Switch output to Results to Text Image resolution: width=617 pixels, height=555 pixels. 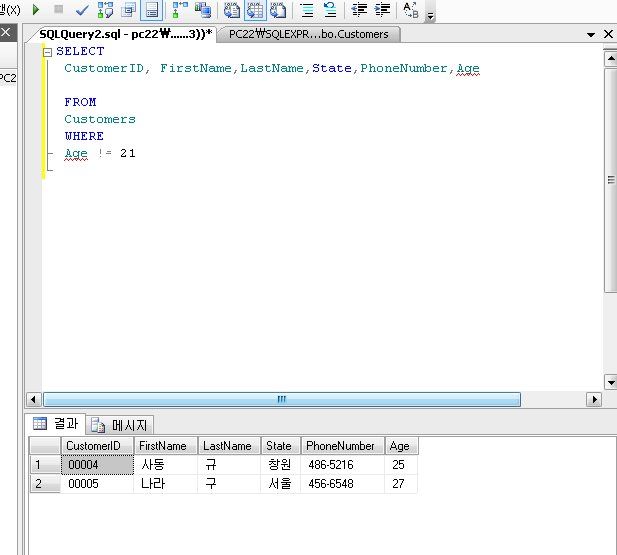[232, 10]
